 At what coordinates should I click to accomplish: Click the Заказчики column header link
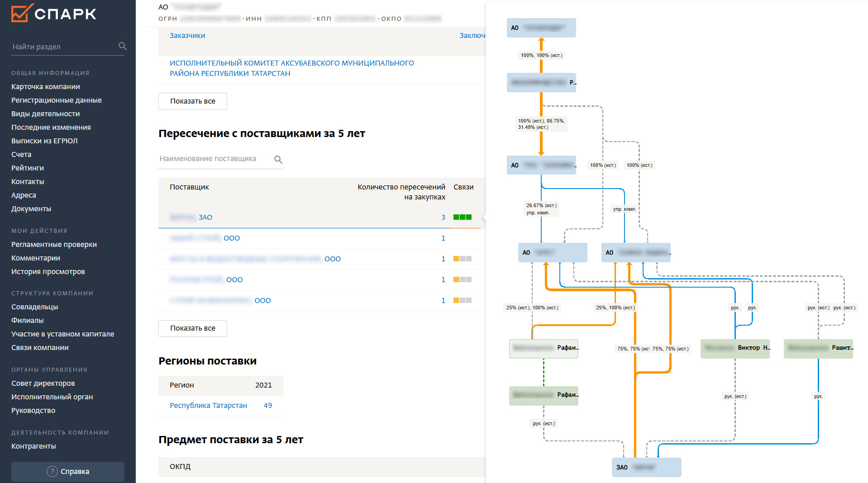[x=187, y=35]
